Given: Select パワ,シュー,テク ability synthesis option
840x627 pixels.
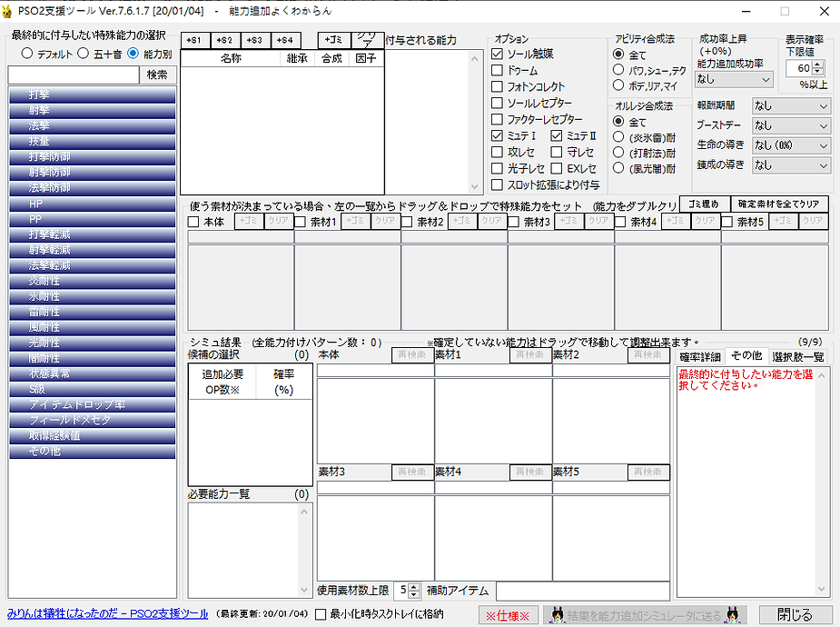Looking at the screenshot, I should pos(618,70).
